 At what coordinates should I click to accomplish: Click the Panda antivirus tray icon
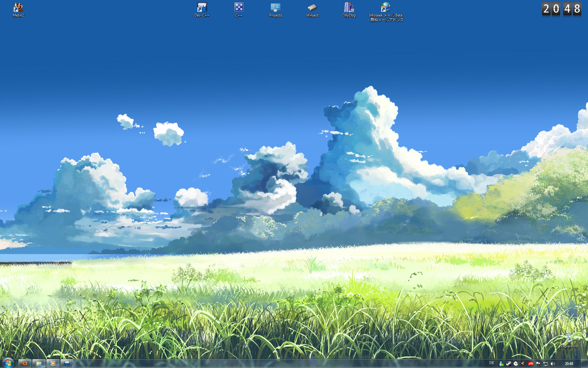[516, 364]
